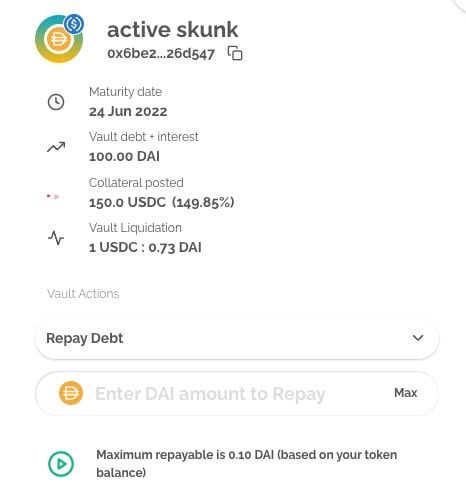Viewport: 466px width, 502px height.
Task: Click the pulse icon beside Vault Liquidation
Action: pos(56,238)
